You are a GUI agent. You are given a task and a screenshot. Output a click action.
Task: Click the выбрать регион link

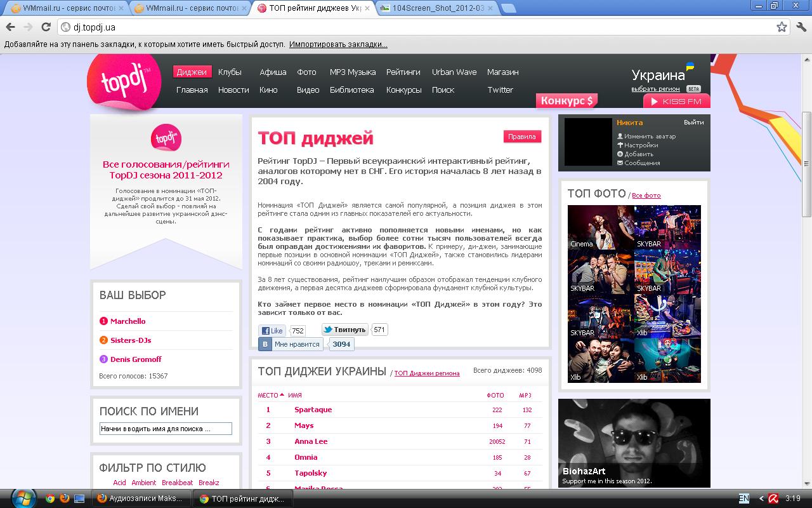[x=655, y=89]
